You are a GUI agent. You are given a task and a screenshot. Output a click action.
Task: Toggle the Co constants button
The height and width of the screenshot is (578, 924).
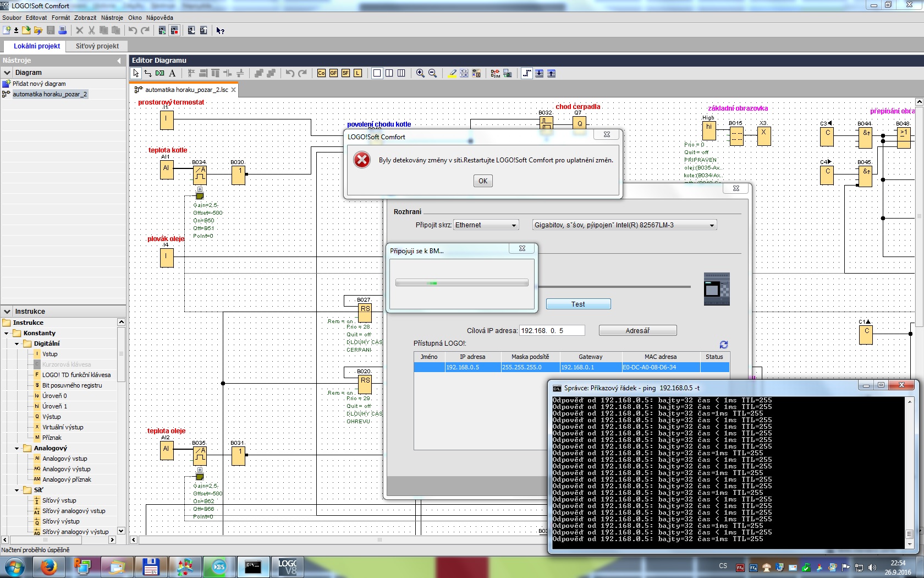click(x=321, y=73)
